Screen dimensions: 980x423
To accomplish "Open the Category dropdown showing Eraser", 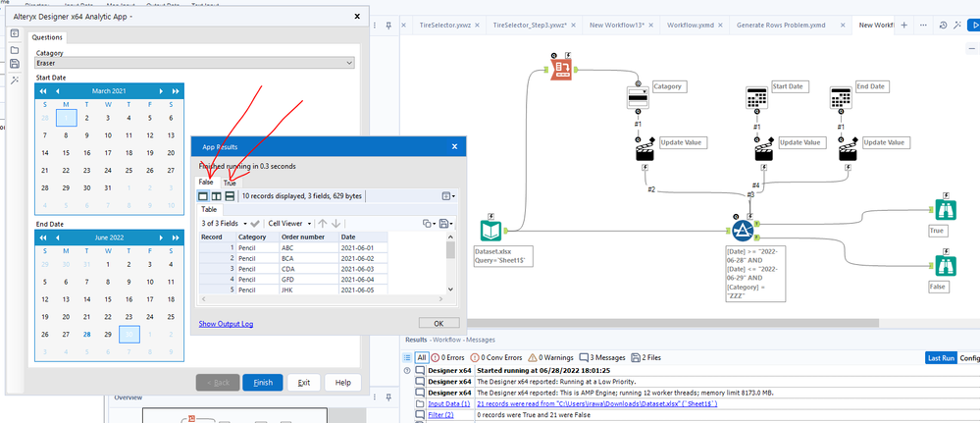I will (x=194, y=63).
